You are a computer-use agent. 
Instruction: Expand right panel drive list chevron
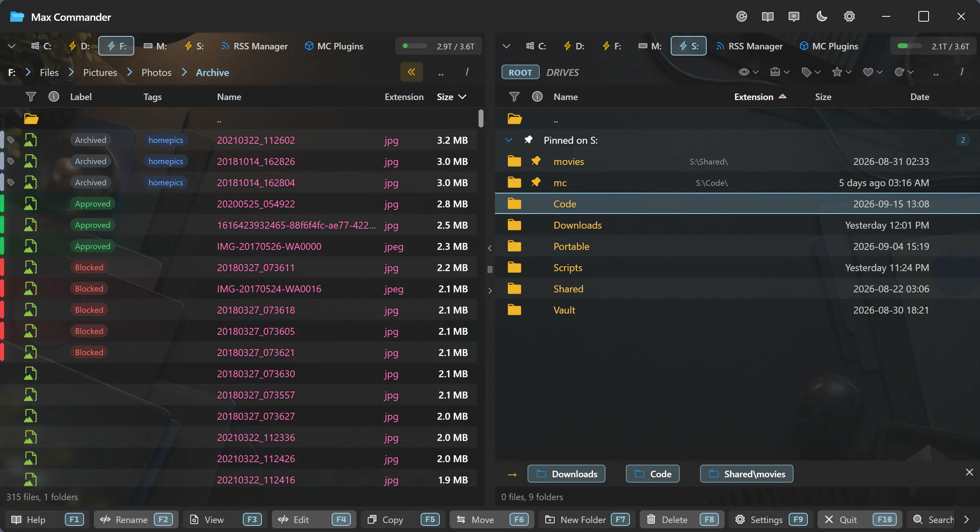click(506, 46)
